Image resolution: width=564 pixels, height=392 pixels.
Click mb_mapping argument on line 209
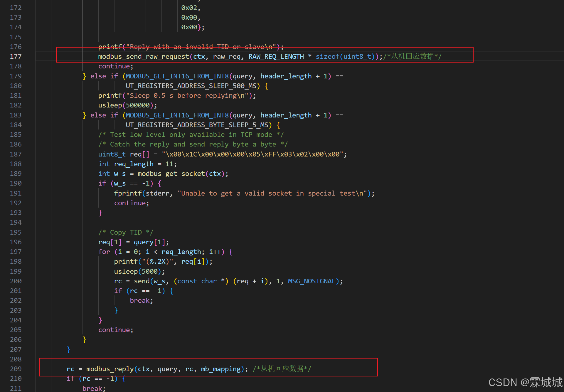tap(221, 369)
